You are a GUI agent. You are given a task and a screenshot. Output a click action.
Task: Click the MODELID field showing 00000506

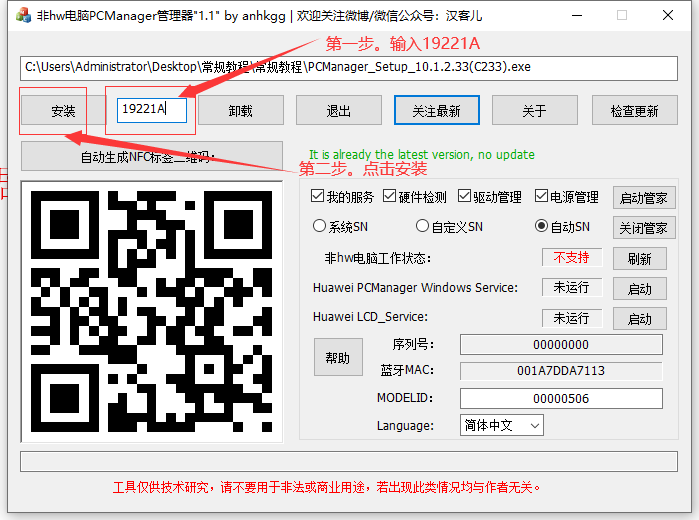coord(561,398)
